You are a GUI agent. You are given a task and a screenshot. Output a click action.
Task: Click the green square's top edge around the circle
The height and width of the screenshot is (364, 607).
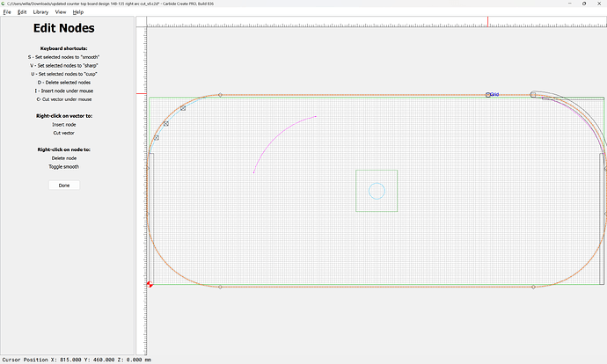click(x=377, y=171)
